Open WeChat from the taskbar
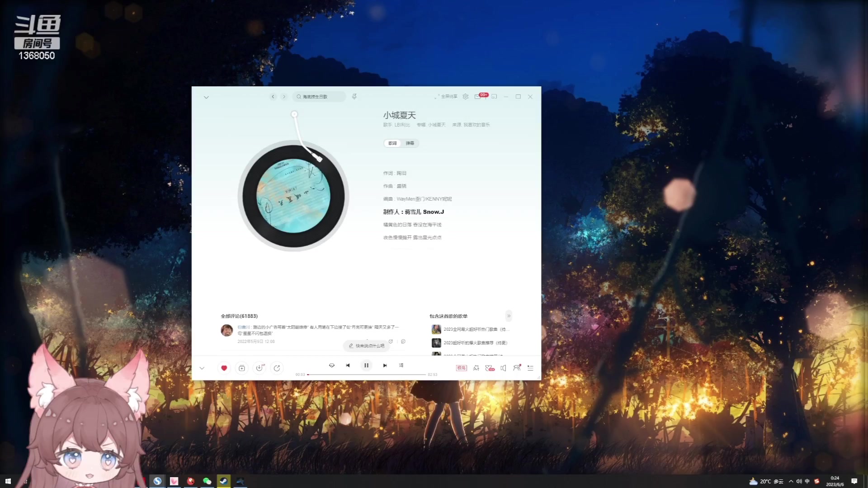Image resolution: width=868 pixels, height=488 pixels. 207,481
